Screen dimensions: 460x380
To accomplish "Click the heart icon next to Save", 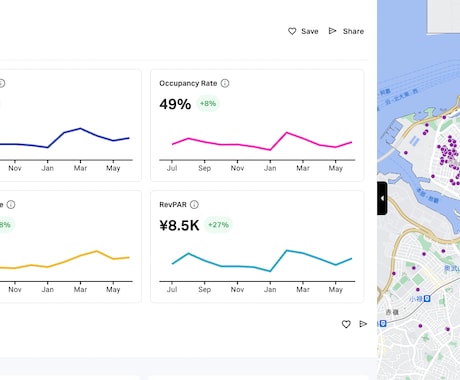I will point(292,31).
